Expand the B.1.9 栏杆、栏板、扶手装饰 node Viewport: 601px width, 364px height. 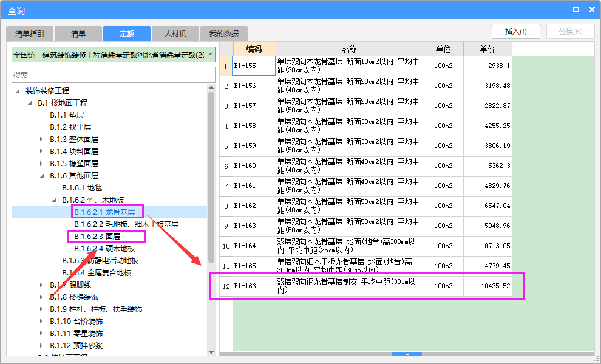41,309
